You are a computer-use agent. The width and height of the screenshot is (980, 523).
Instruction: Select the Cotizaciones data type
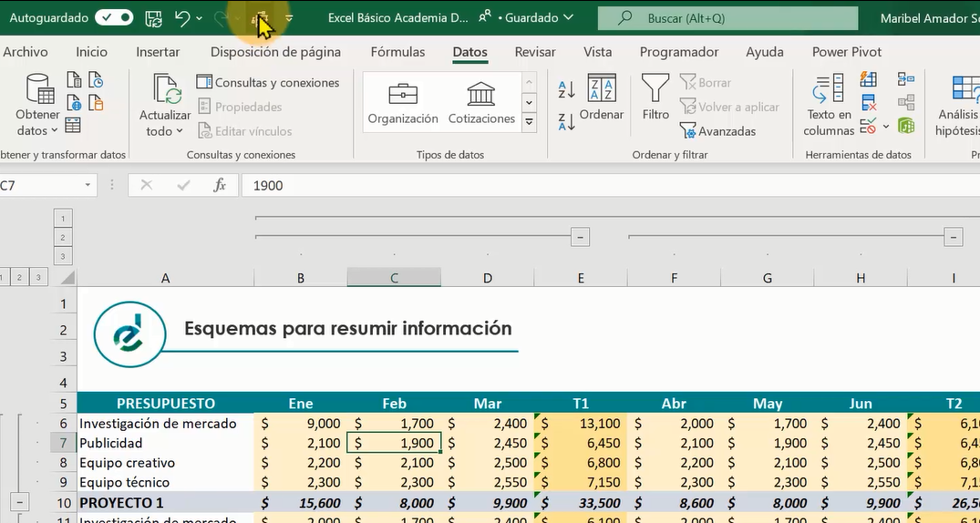[x=481, y=102]
